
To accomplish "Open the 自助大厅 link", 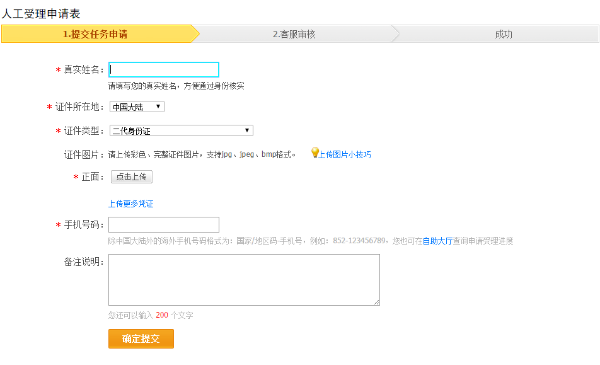I will [437, 241].
